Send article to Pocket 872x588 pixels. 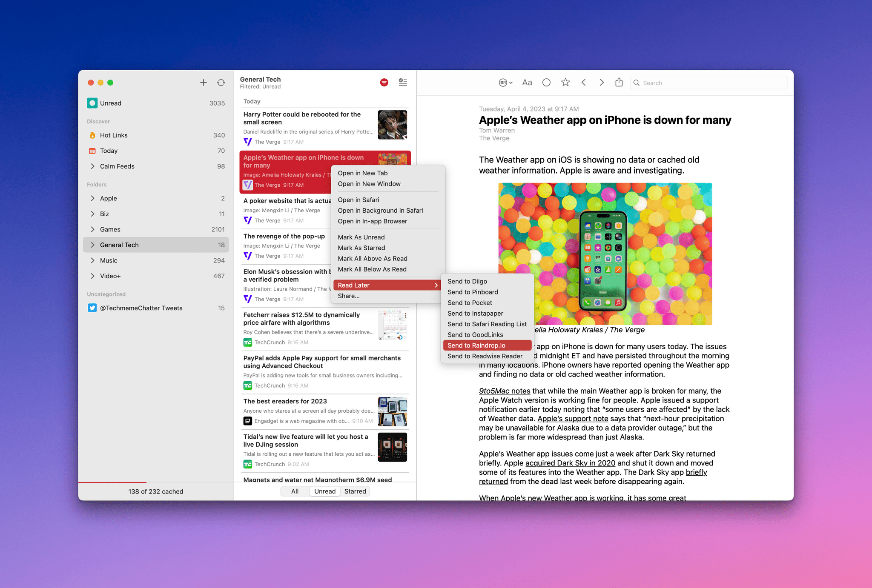tap(487, 303)
